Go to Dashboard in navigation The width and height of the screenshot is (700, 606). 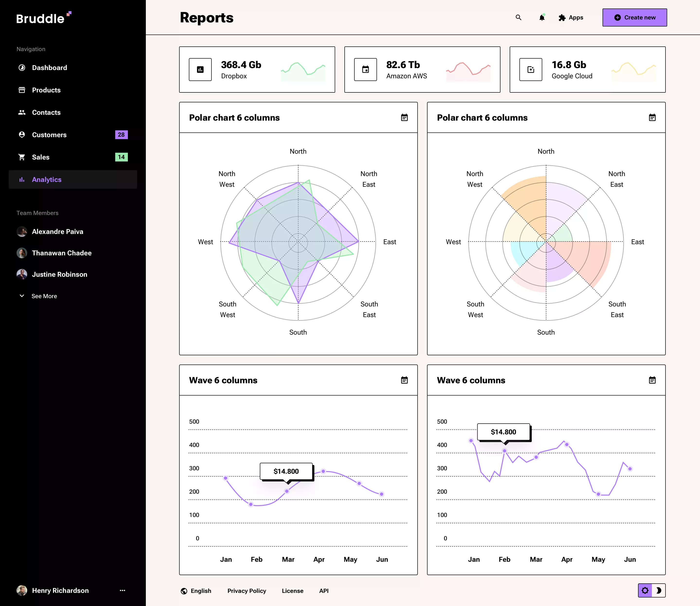coord(49,68)
